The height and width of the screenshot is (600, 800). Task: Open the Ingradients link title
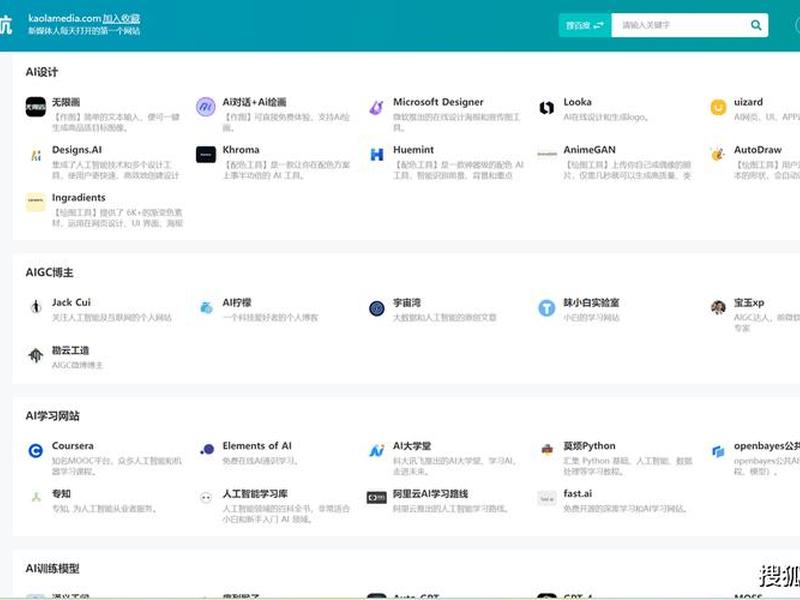(79, 197)
